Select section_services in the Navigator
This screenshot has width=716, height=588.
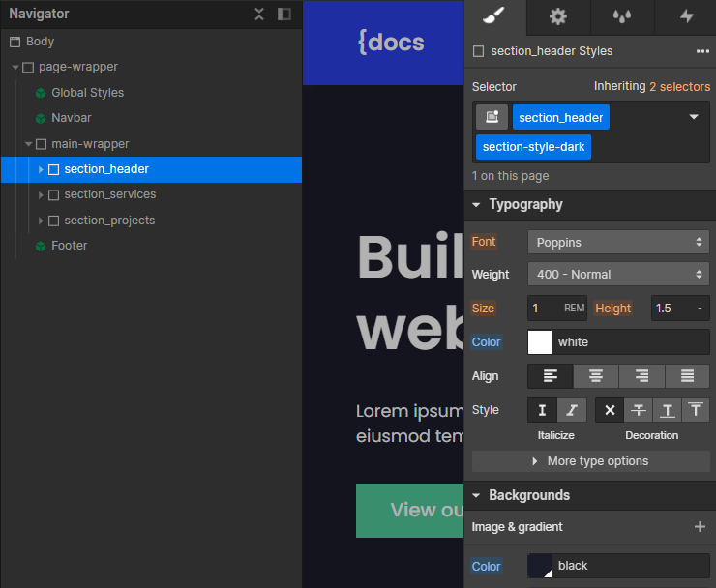tap(110, 194)
